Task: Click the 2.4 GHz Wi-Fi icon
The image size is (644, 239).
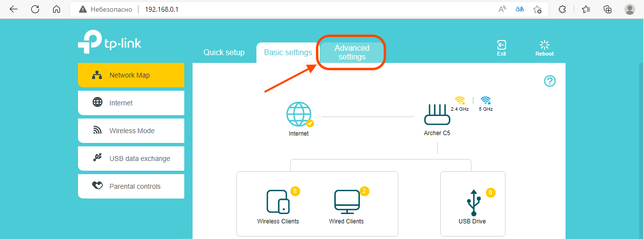Action: 460,100
